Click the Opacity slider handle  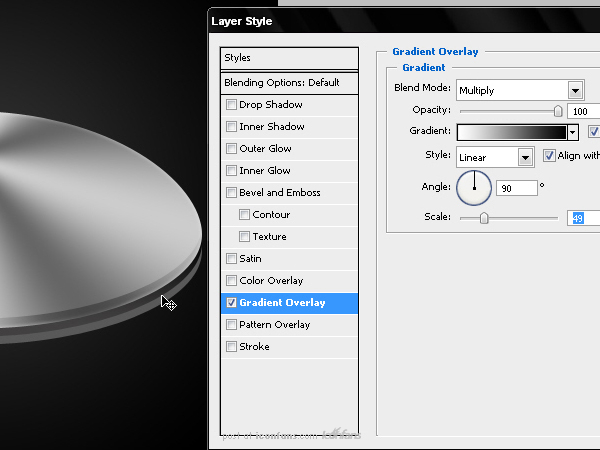click(x=558, y=111)
